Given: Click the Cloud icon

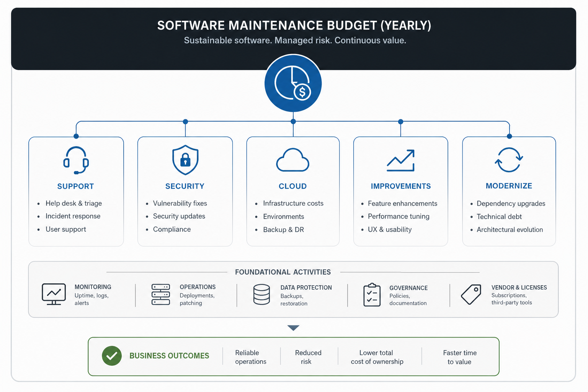Looking at the screenshot, I should pyautogui.click(x=293, y=160).
